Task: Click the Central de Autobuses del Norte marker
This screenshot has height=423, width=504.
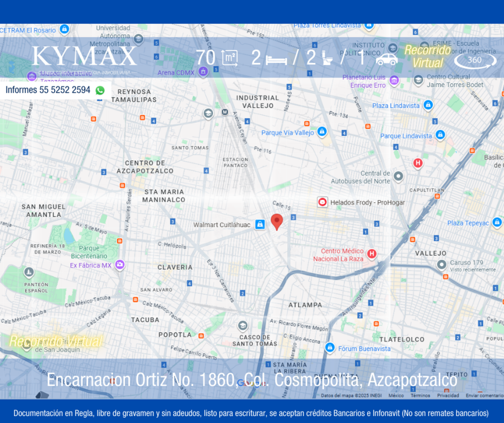Action: click(x=398, y=177)
